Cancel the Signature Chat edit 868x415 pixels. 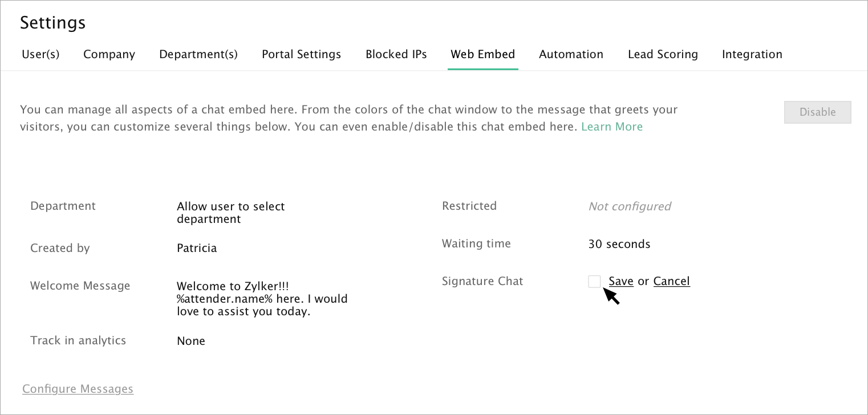pos(671,281)
